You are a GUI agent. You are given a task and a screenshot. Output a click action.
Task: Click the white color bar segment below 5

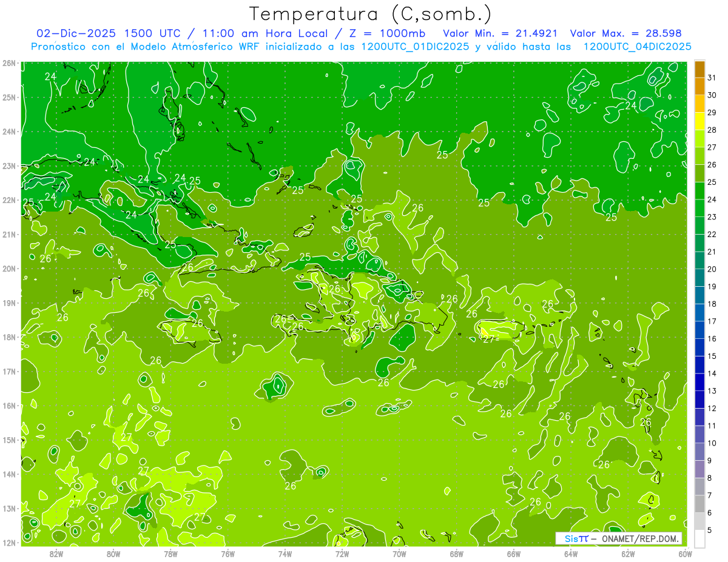(x=699, y=538)
